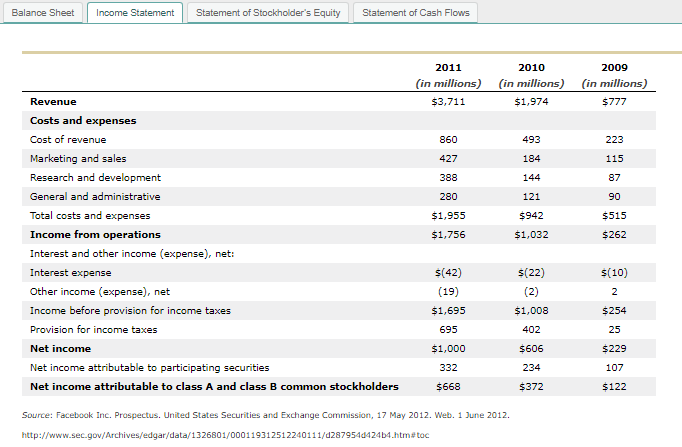Select 2009 revenue value $777

pos(614,102)
